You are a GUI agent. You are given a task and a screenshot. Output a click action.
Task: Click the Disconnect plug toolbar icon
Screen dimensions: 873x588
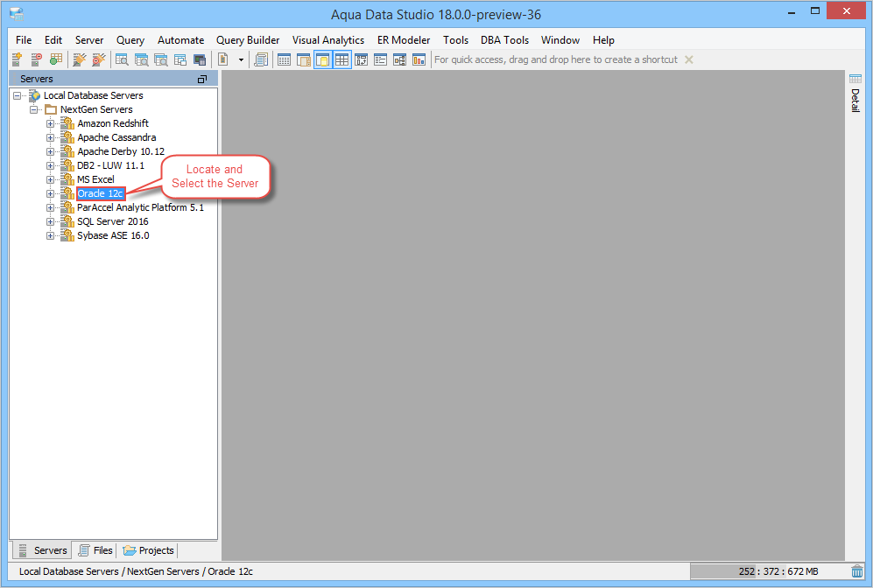[99, 59]
